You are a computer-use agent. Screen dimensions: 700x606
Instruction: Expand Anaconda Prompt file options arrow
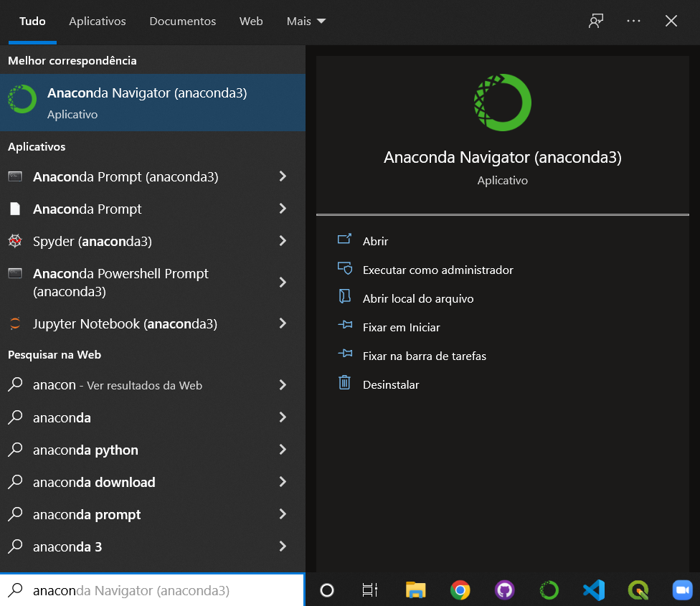(283, 209)
